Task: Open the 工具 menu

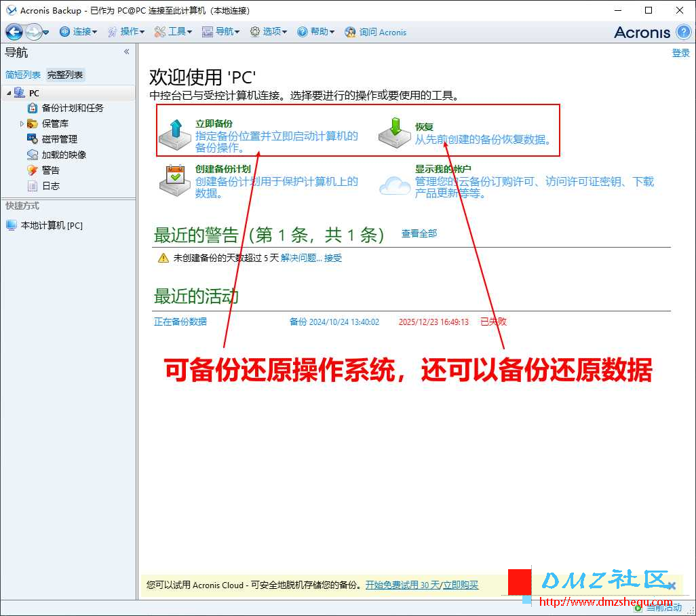Action: 174,32
